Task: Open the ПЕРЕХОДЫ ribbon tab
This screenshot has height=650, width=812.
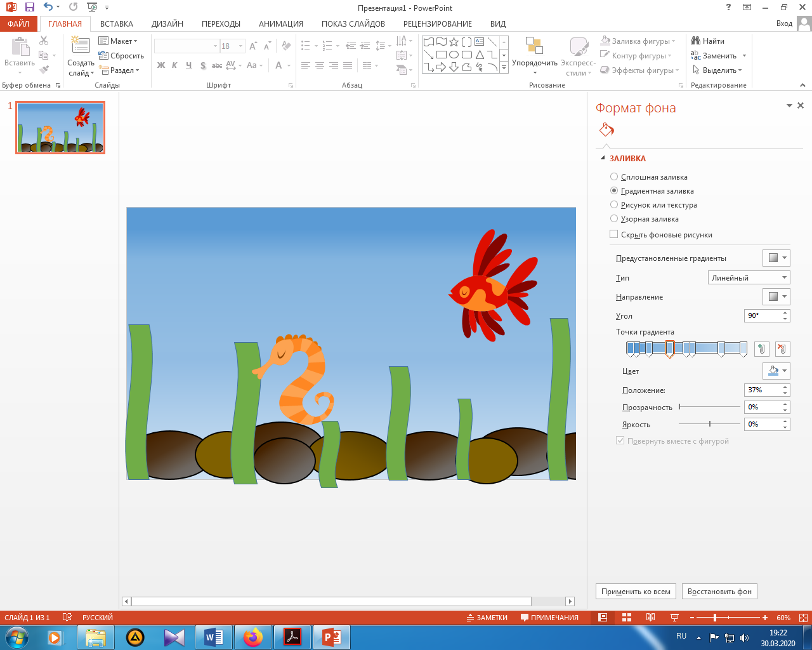Action: [221, 24]
